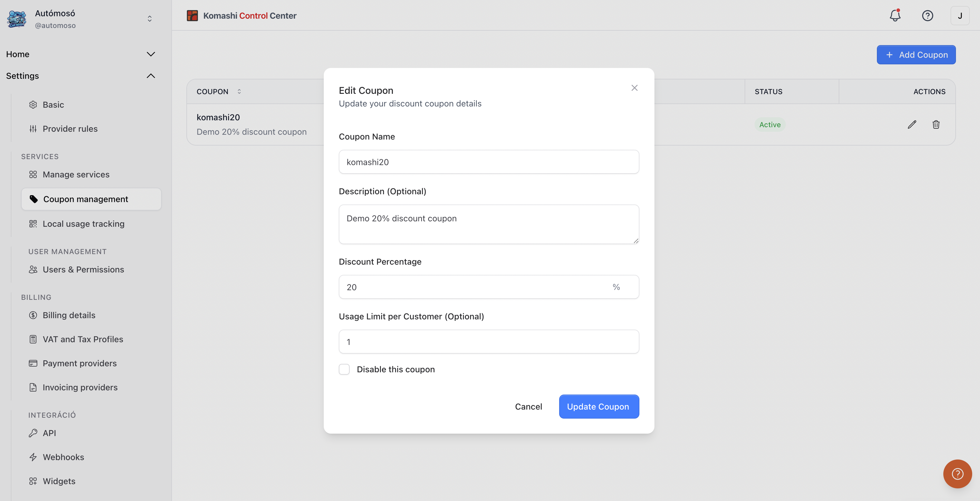The height and width of the screenshot is (501, 980).
Task: Go to Manage services
Action: [76, 174]
